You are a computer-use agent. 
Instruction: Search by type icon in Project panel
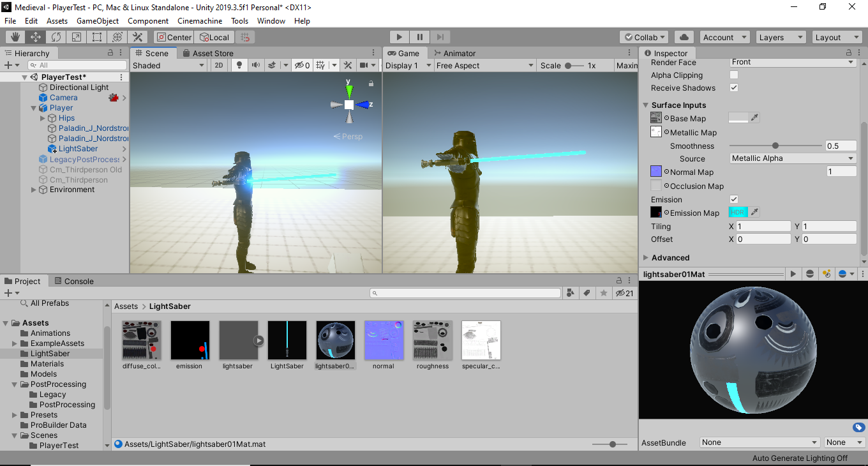[x=571, y=293]
